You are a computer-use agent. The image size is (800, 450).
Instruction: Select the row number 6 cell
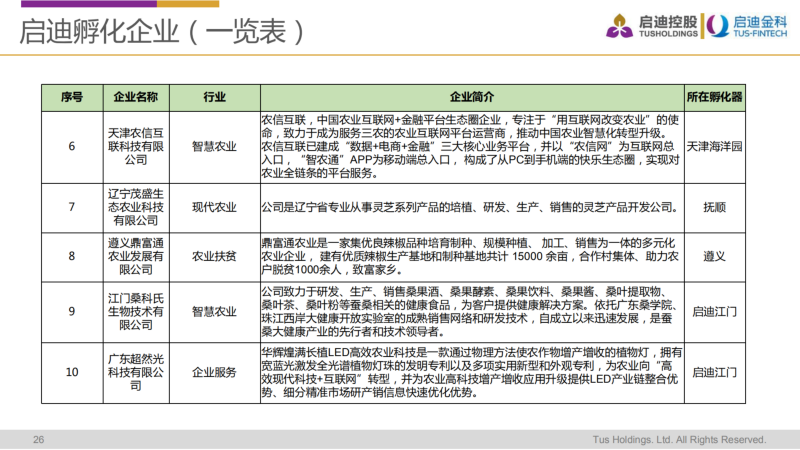pyautogui.click(x=72, y=147)
